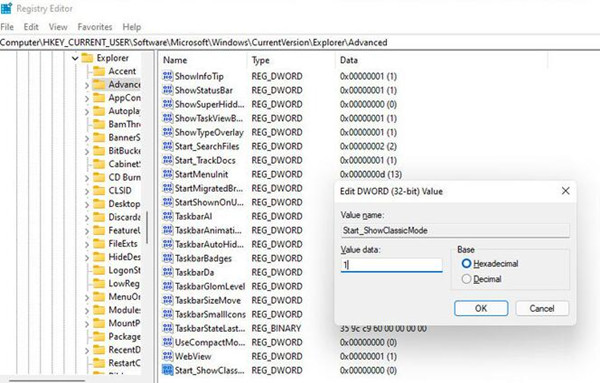Select the CLSID folder icon

pyautogui.click(x=99, y=191)
